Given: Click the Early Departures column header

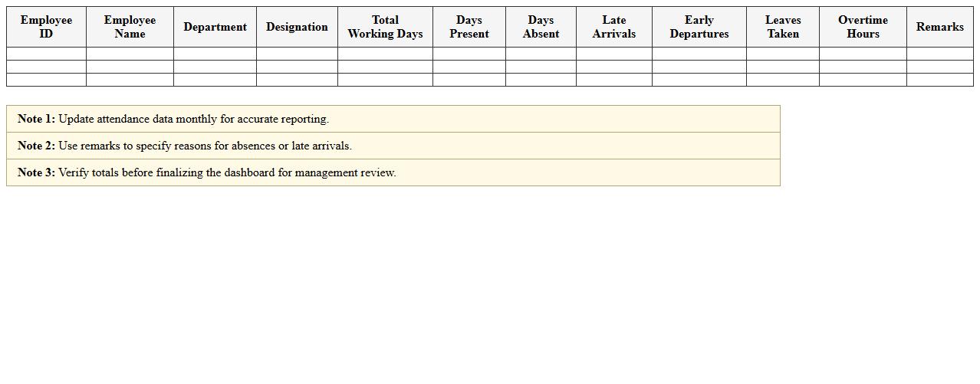Looking at the screenshot, I should click(x=699, y=27).
